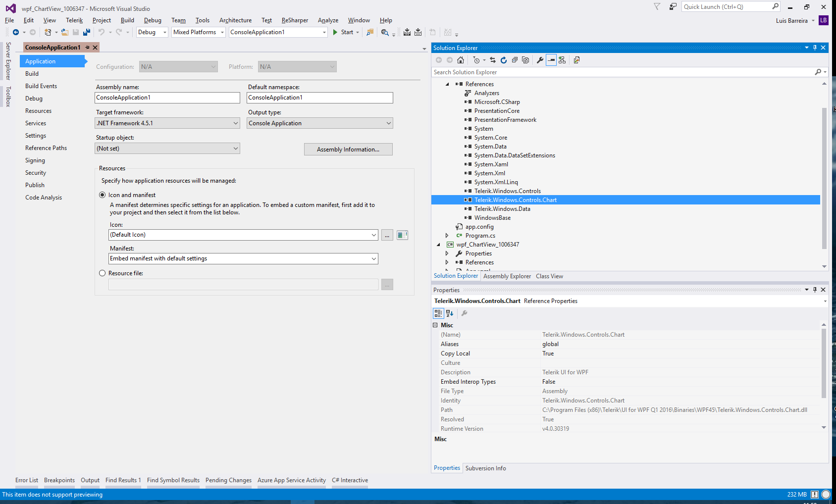Click the Sync with Active Document icon

click(493, 60)
